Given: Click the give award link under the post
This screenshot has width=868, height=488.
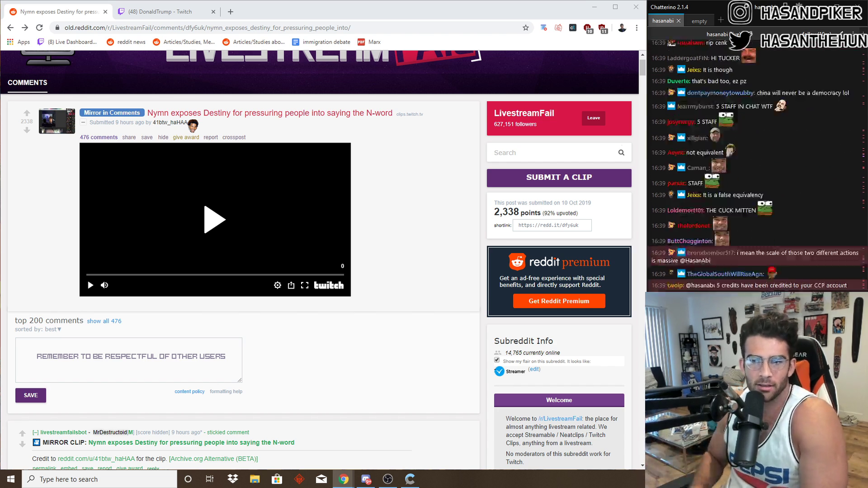Looking at the screenshot, I should (186, 137).
